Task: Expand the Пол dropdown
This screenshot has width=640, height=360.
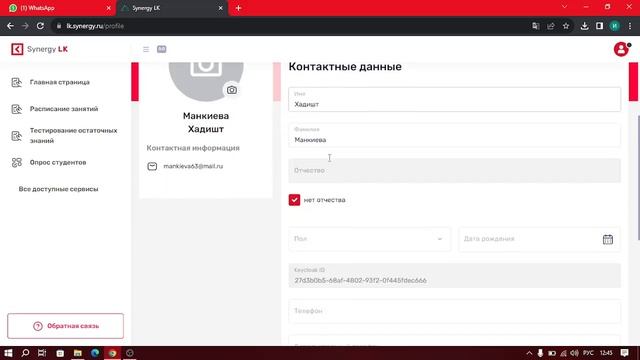Action: coord(369,239)
